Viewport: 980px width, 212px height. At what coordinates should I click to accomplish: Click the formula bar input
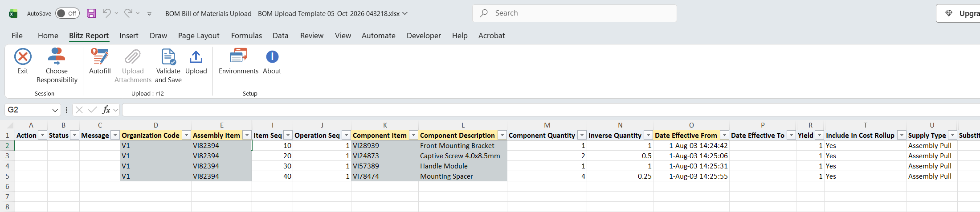551,110
